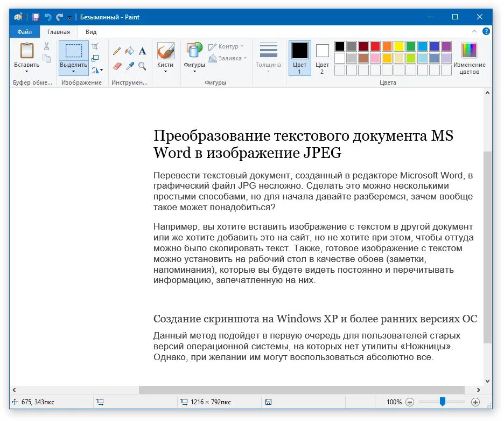Click the Cut scissors icon
Image resolution: width=504 pixels, height=421 pixels.
[47, 46]
